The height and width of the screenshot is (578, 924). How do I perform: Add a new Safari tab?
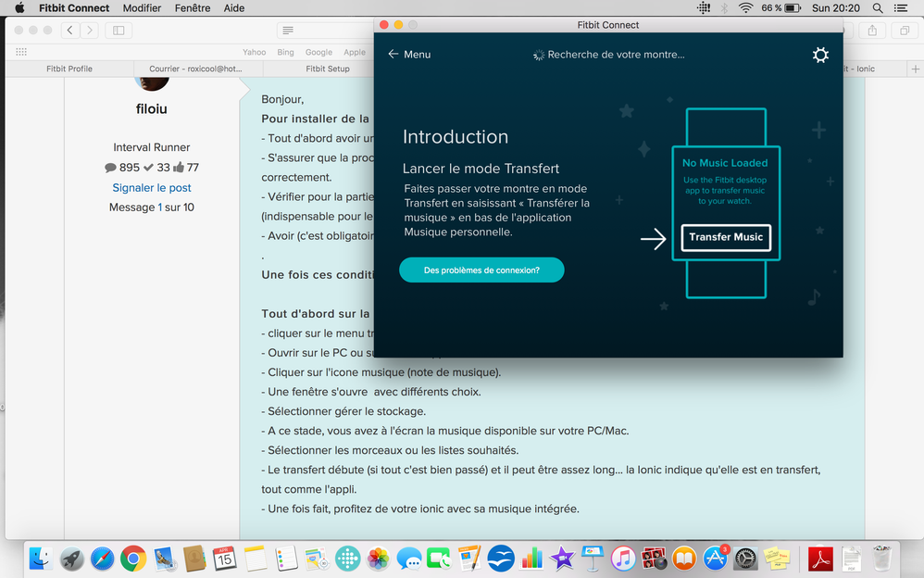click(x=915, y=69)
